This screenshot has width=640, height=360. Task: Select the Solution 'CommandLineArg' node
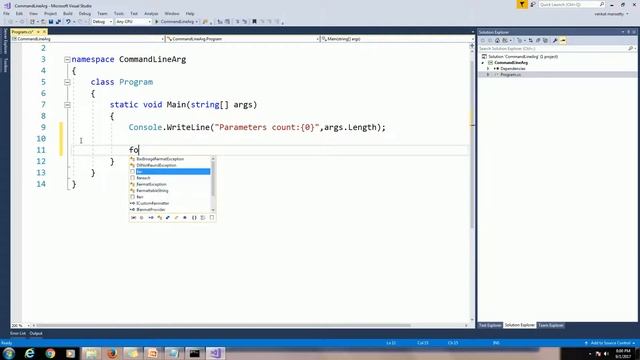(x=523, y=57)
